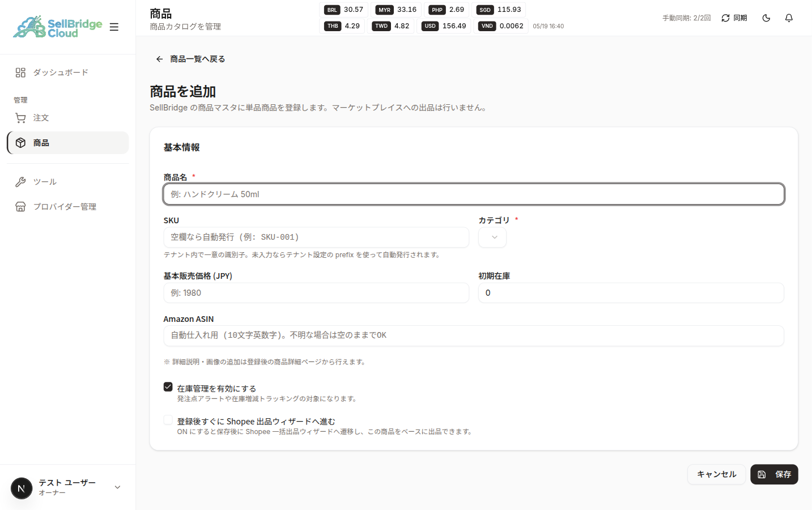This screenshot has width=812, height=510.
Task: Focus the 商品名 input field
Action: point(474,194)
